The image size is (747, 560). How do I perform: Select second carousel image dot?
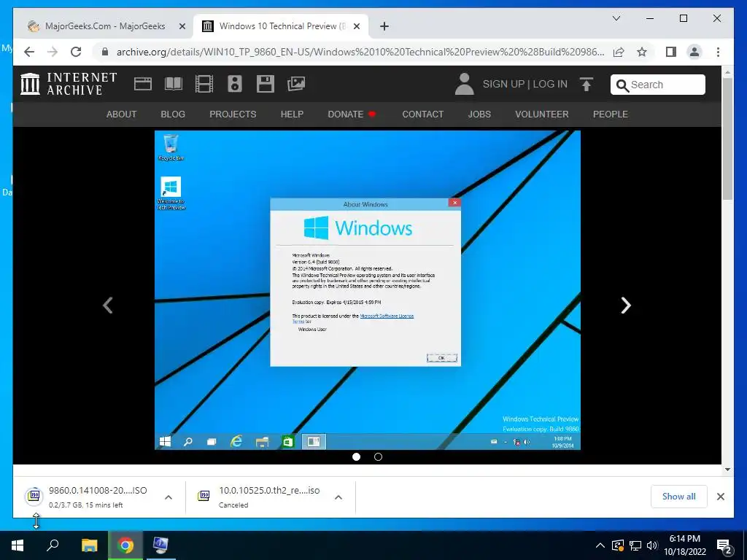(379, 457)
